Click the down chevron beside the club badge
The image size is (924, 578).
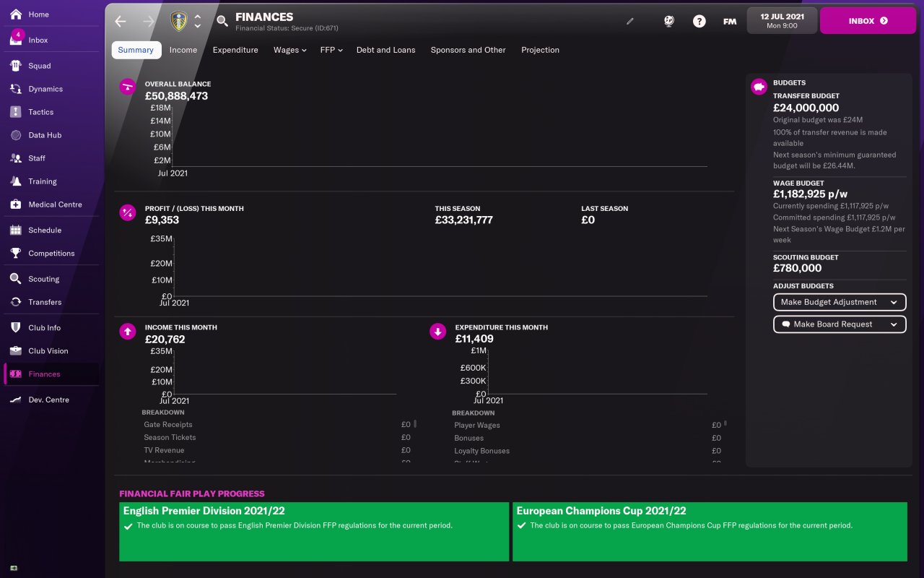coord(198,26)
